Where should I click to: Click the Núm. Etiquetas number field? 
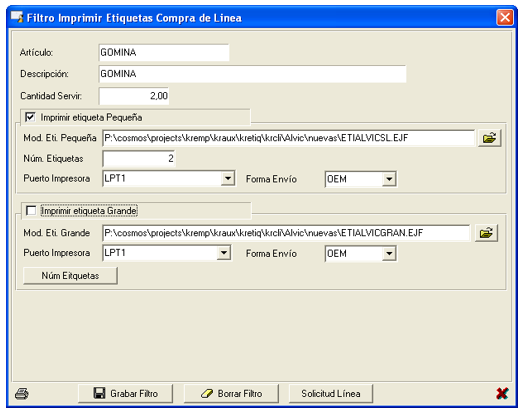click(x=139, y=158)
